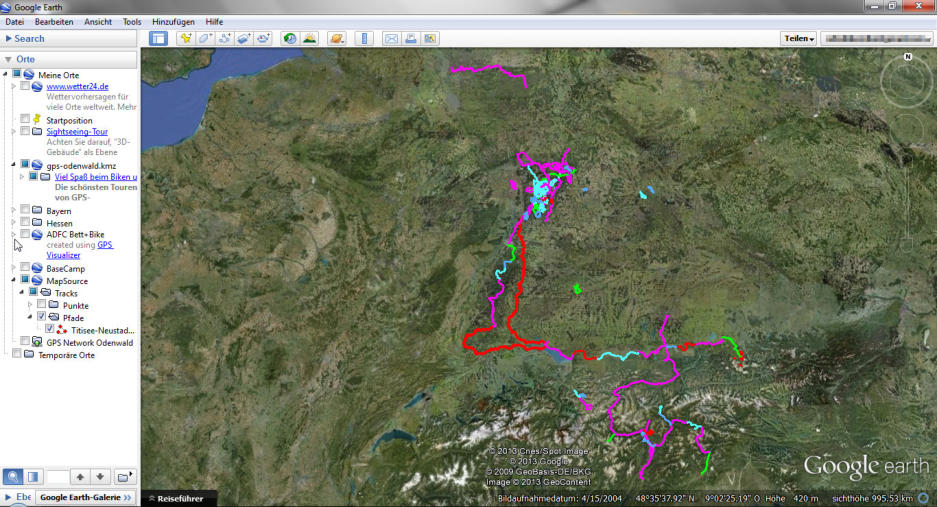Expand the Search panel
The height and width of the screenshot is (507, 937).
[29, 38]
